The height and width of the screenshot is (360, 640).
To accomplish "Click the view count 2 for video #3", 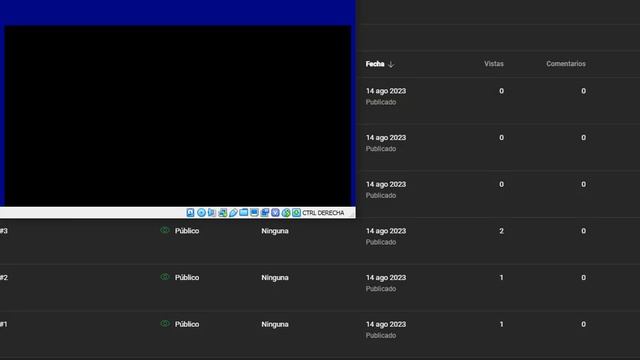I will [x=501, y=231].
